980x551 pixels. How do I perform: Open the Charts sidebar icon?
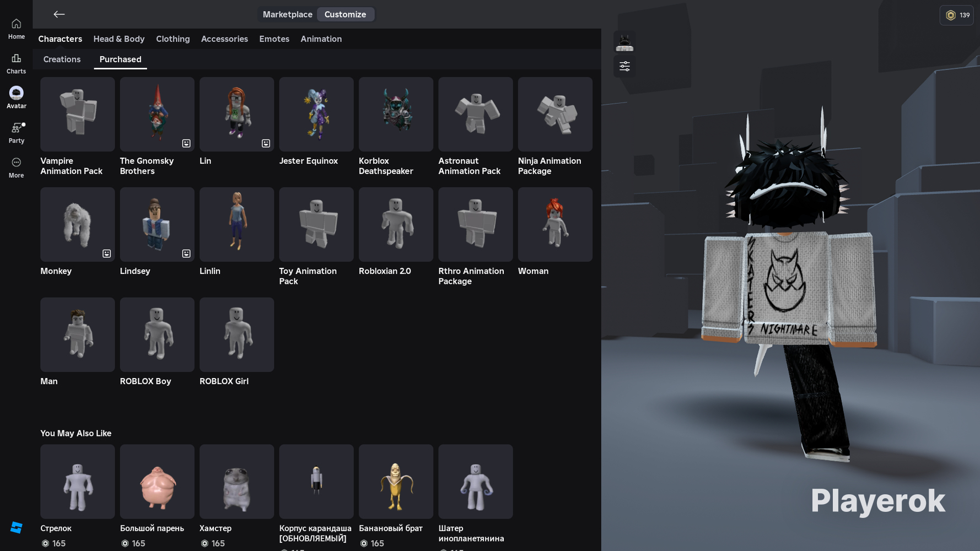pos(16,63)
